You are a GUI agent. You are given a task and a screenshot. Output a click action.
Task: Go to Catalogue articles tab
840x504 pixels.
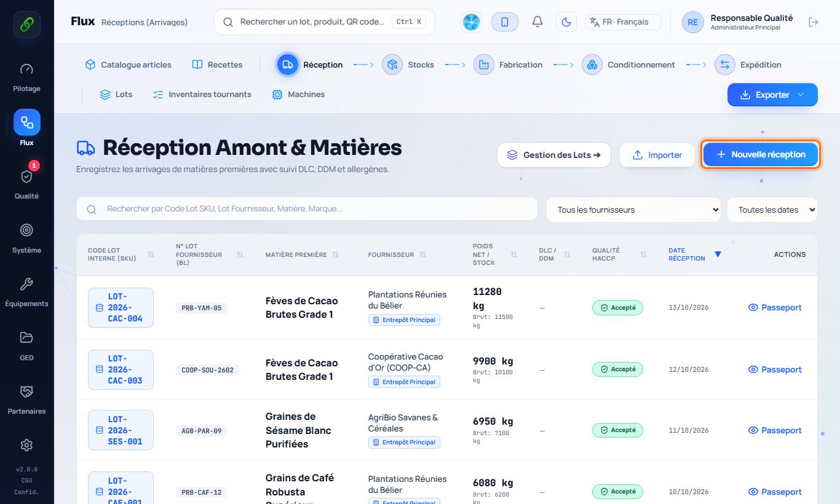tap(128, 65)
